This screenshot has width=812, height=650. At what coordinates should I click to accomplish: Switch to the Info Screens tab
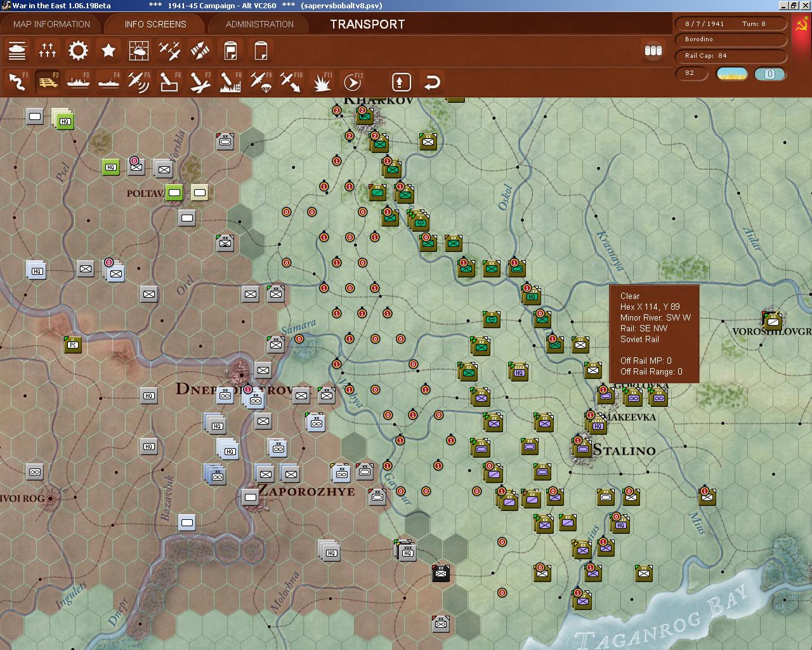coord(155,24)
